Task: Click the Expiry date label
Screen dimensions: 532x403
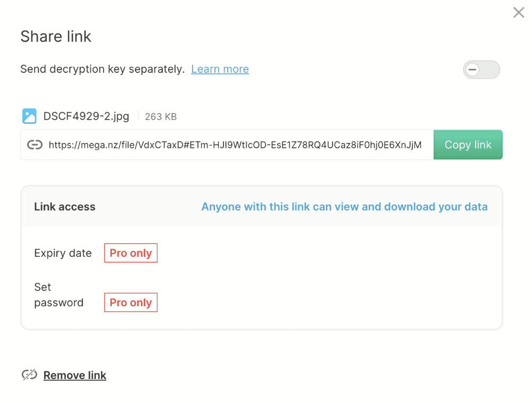Action: tap(63, 253)
